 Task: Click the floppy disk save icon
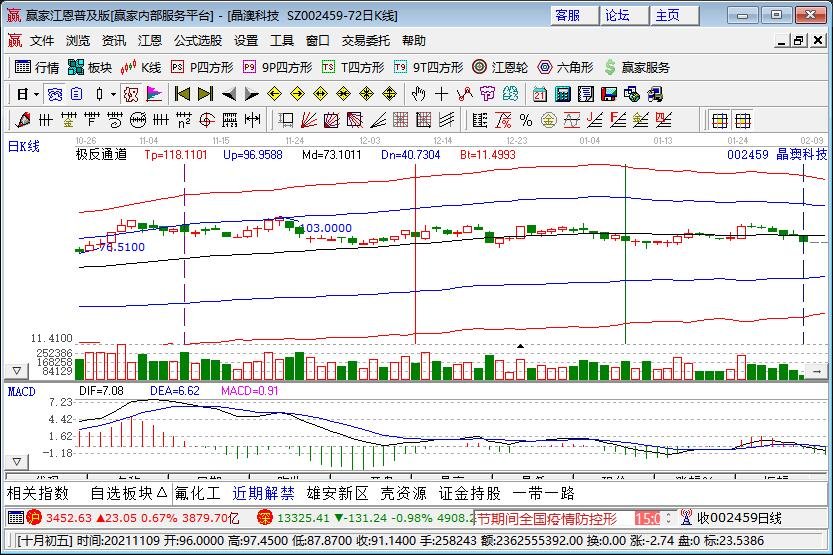coord(609,94)
